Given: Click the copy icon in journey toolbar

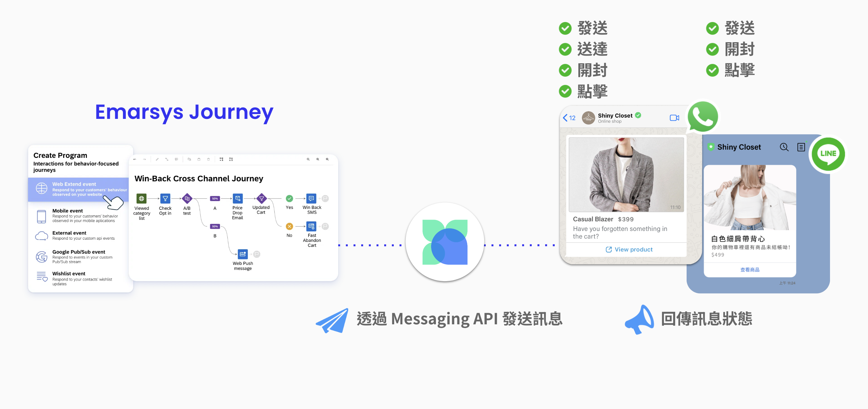Looking at the screenshot, I should point(189,159).
